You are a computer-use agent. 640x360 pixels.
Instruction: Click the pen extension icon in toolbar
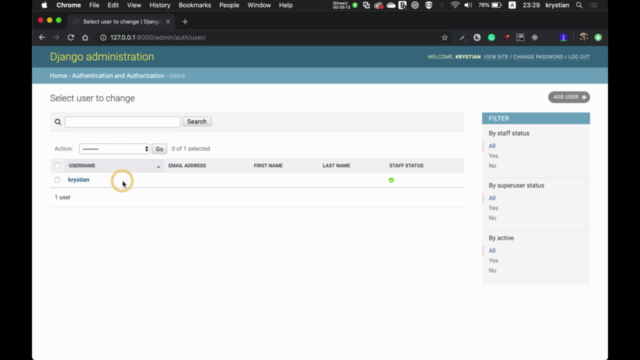[x=462, y=38]
